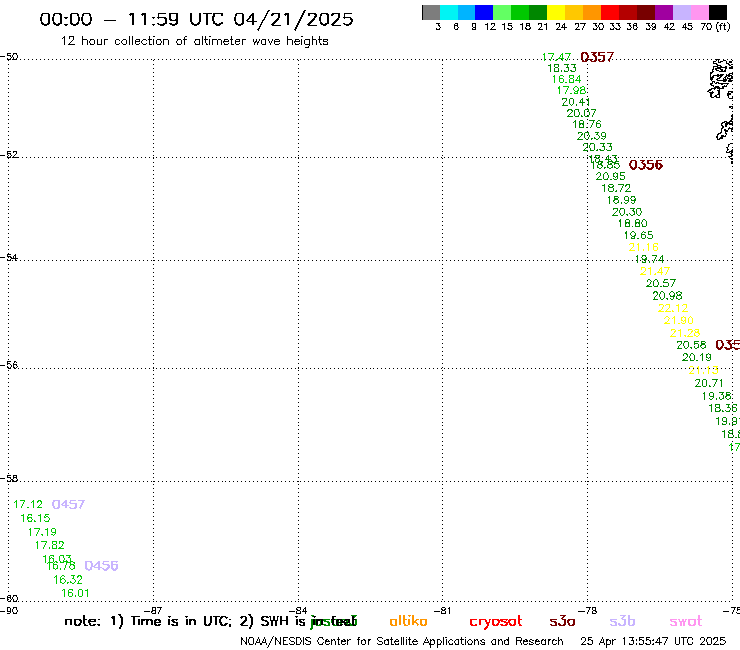This screenshot has height=650, width=740.
Task: Click the lavender 's3b' legend label
Action: [x=622, y=621]
